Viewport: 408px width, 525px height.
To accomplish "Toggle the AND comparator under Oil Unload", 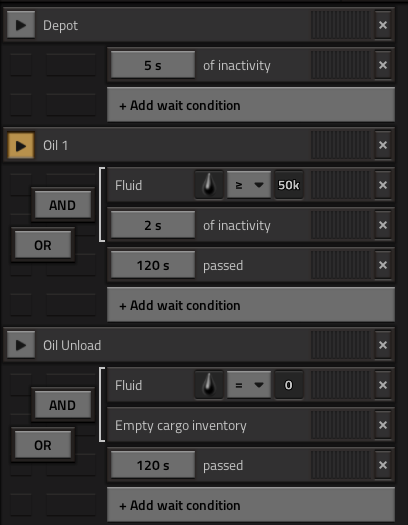I will pyautogui.click(x=63, y=405).
